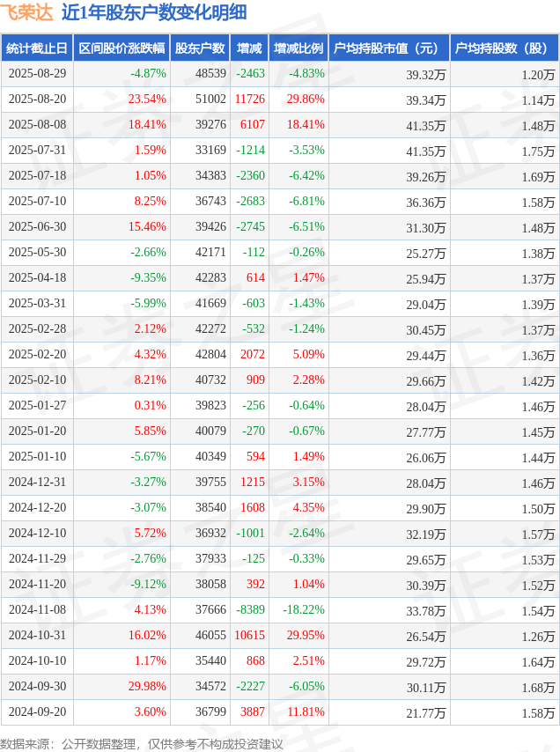This screenshot has height=752, width=560.
Task: Click the 近1年股东户数变化明细 heading
Action: (154, 12)
